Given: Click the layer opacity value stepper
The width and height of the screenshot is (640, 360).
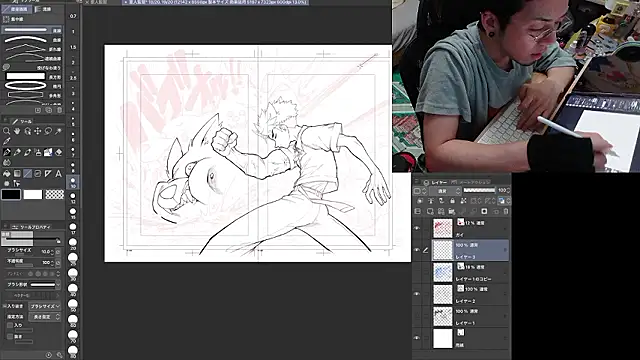Looking at the screenshot, I should coord(508,191).
